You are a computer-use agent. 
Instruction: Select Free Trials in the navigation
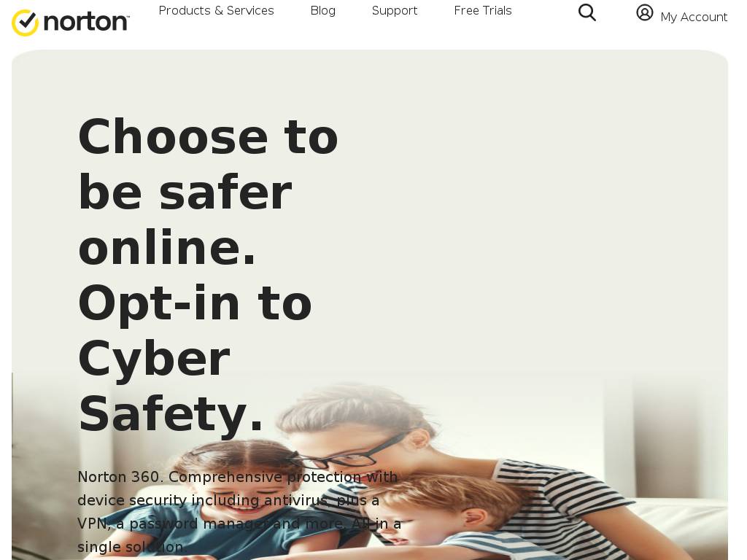point(483,10)
